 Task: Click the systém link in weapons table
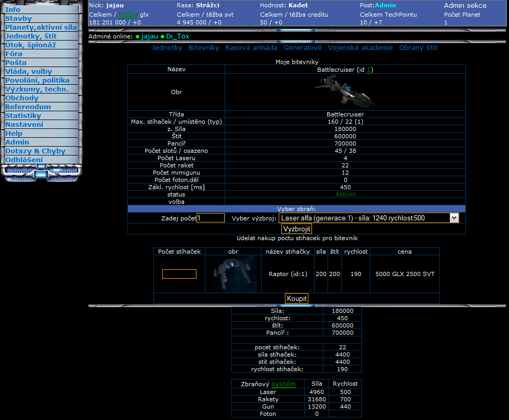point(283,384)
